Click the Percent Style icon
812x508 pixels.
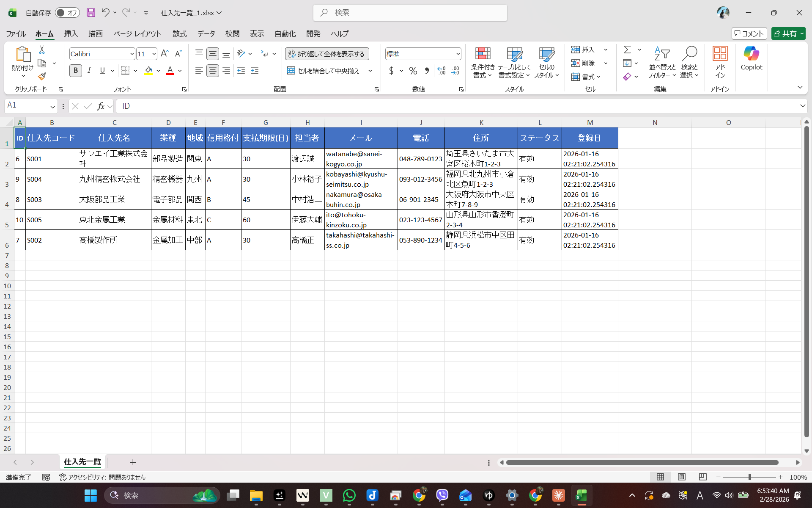pyautogui.click(x=413, y=71)
